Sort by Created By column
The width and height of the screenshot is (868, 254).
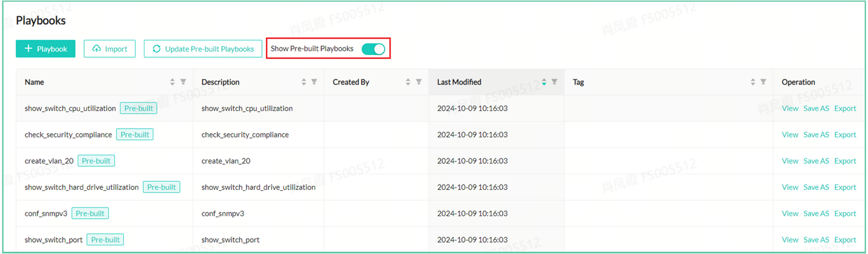(408, 82)
